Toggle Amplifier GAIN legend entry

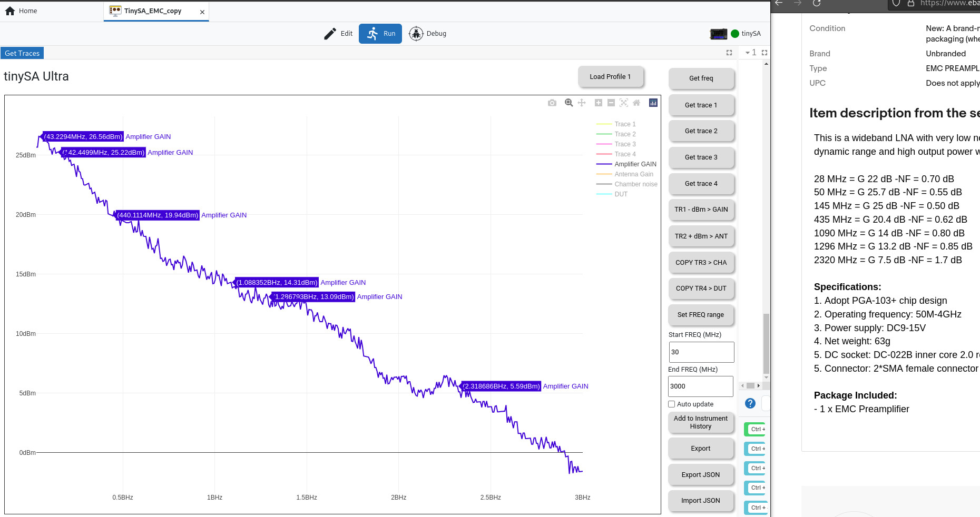626,164
